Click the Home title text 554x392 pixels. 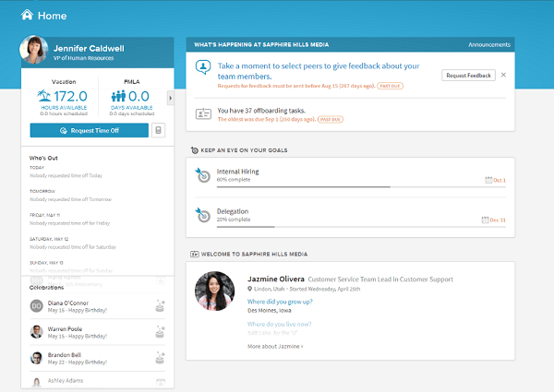pyautogui.click(x=52, y=16)
